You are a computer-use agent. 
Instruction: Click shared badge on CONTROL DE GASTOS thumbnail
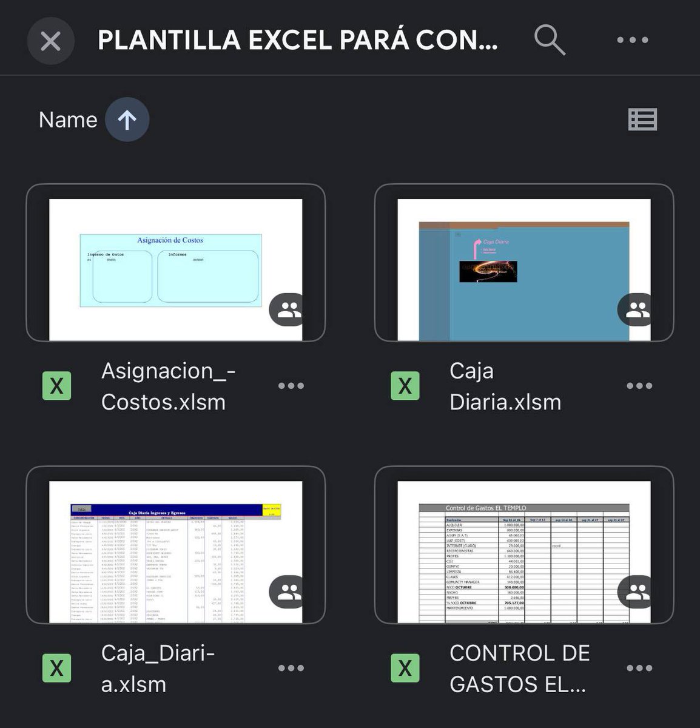point(634,593)
